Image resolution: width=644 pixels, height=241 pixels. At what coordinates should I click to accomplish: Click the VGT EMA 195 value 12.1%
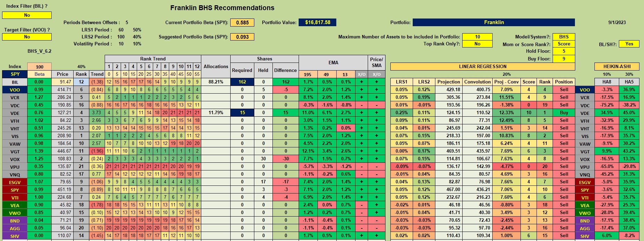tap(308, 151)
